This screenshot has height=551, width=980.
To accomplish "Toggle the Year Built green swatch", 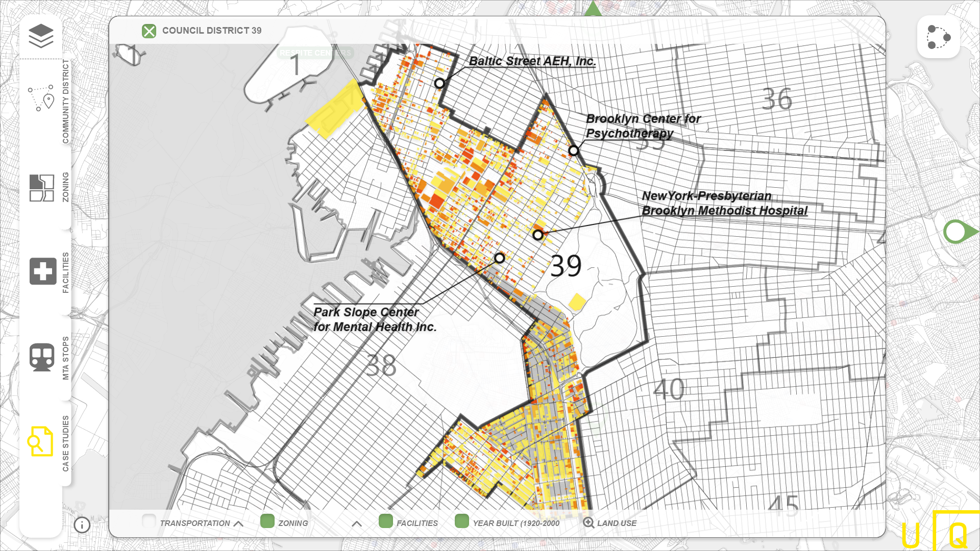I will [x=462, y=521].
